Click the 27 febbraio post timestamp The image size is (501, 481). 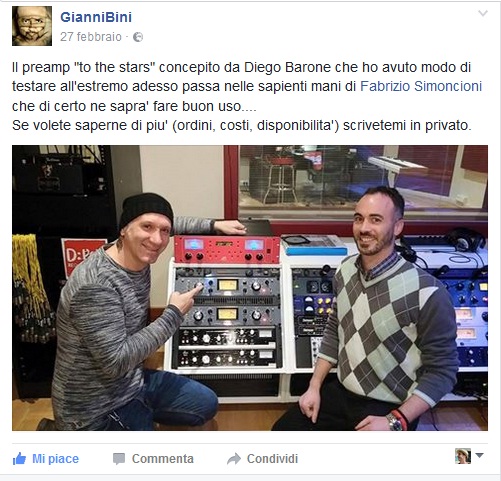click(91, 37)
